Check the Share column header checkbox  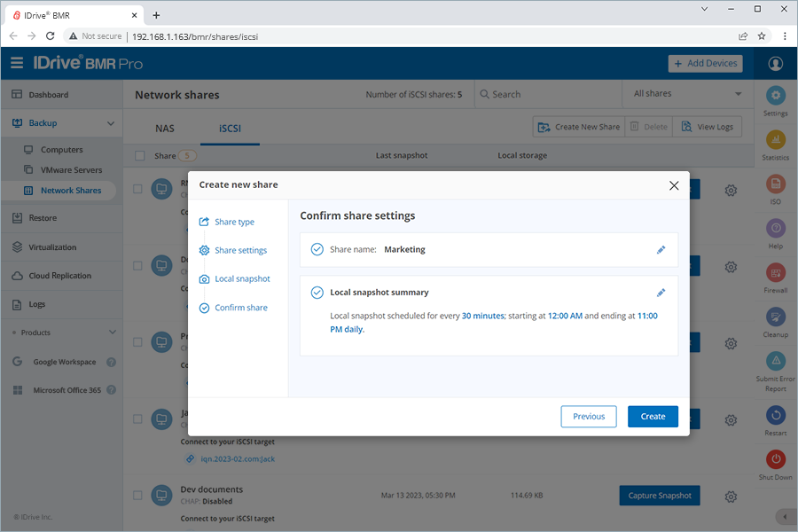[x=139, y=154]
